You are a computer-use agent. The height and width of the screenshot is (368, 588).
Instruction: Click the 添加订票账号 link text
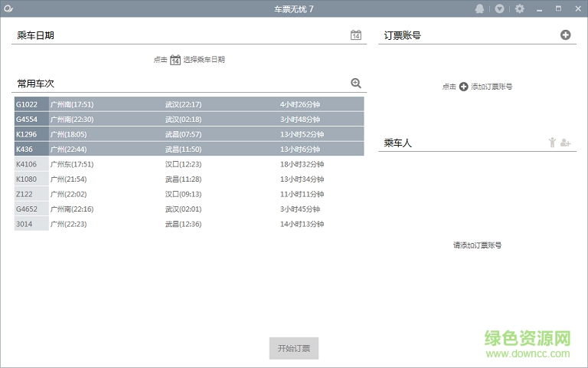[492, 87]
